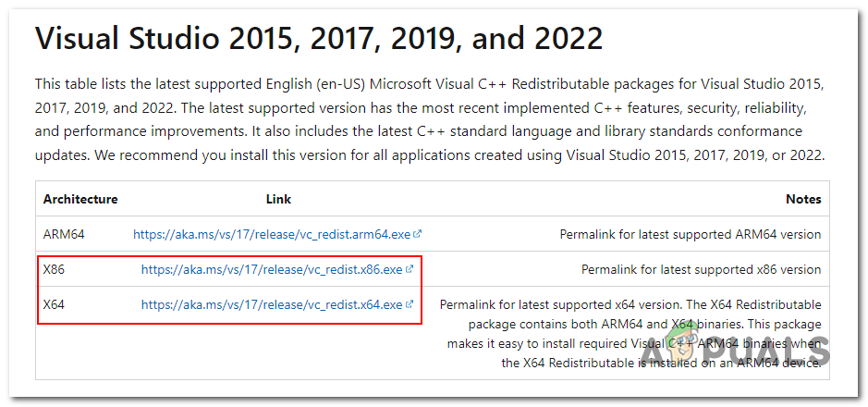Click the ARM64 architecture cell
This screenshot has width=868, height=407.
[64, 234]
